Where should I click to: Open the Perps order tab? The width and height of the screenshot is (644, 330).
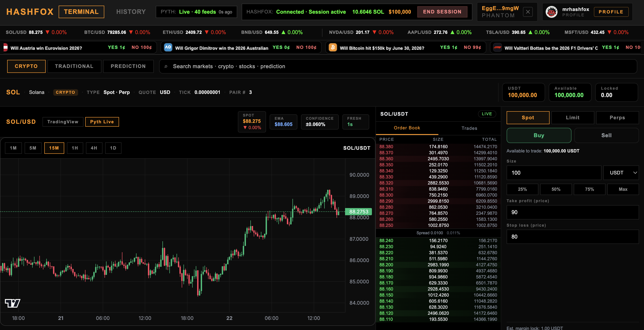click(x=617, y=118)
